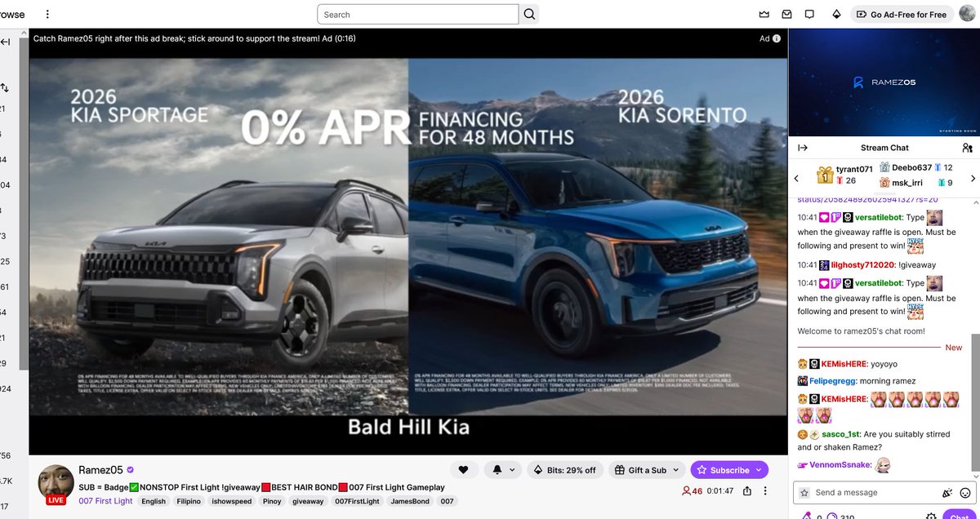Open the 007 First Light game category link

point(105,501)
